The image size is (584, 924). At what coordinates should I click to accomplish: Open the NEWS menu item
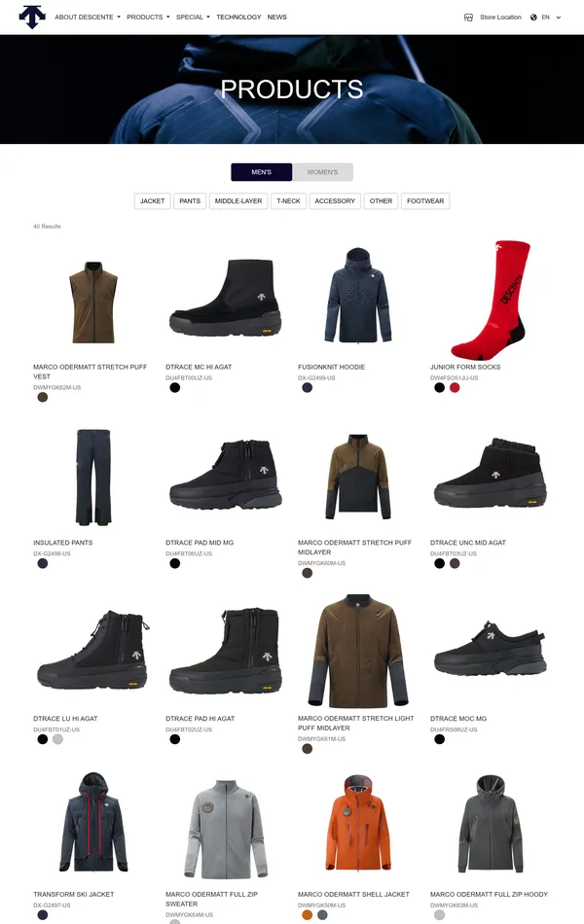tap(276, 18)
